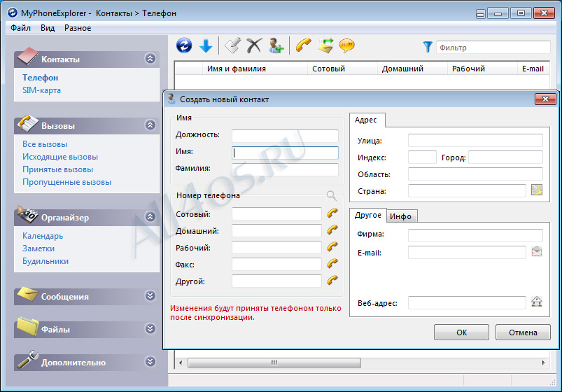Click the phone number search magnifier icon
Viewport: 562px width, 392px height.
[x=332, y=195]
